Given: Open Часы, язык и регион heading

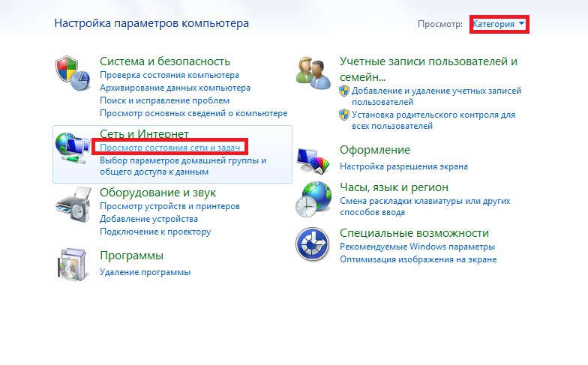Looking at the screenshot, I should 394,187.
